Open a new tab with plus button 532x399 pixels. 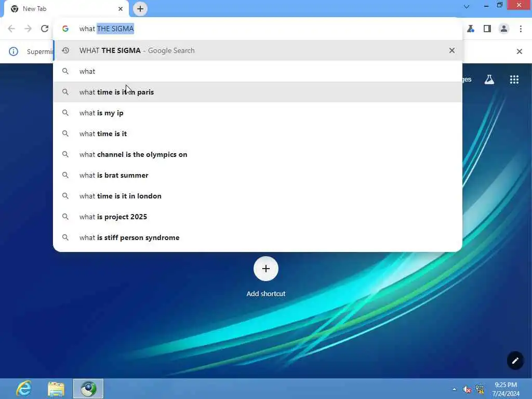140,9
